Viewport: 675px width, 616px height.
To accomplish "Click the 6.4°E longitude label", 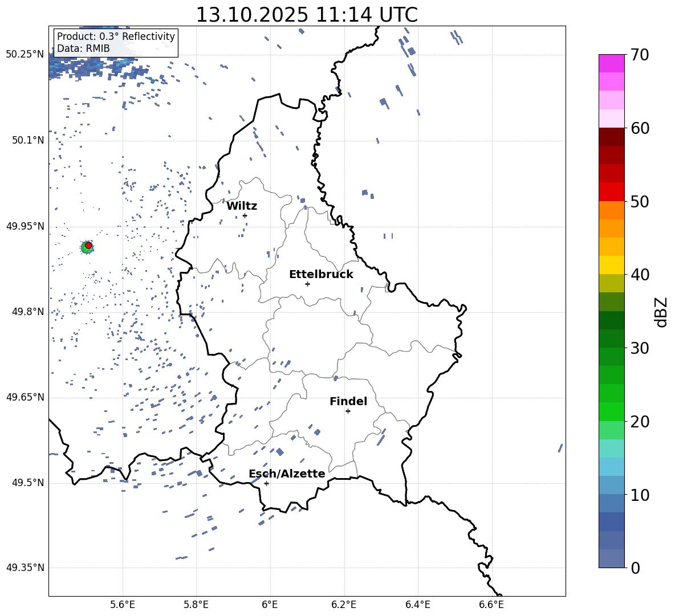I will pyautogui.click(x=417, y=605).
